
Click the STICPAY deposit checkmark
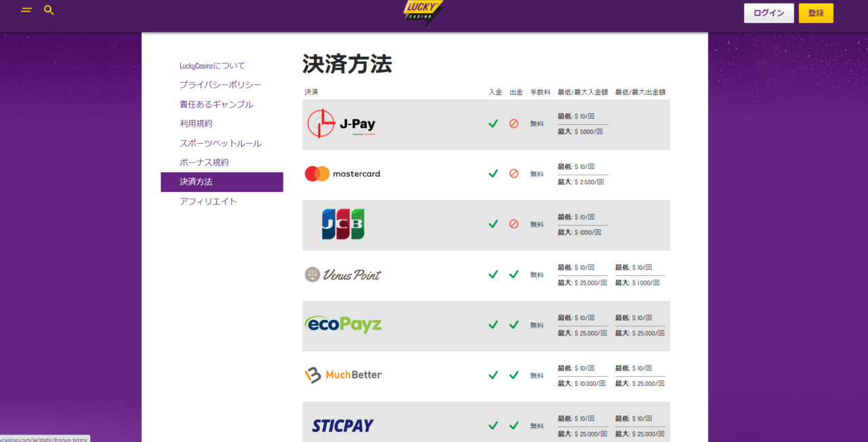coord(493,426)
